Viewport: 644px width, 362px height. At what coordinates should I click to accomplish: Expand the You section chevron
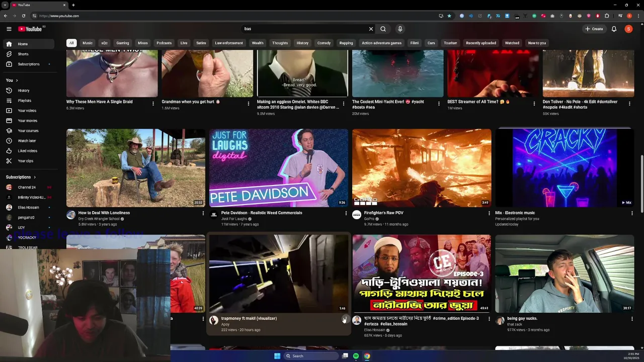pyautogui.click(x=17, y=80)
